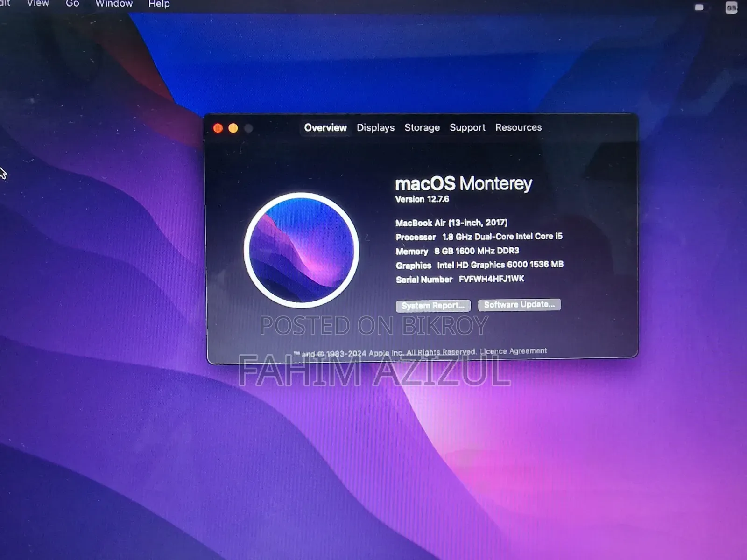The height and width of the screenshot is (560, 747).
Task: Click the Version 12.7.6 text
Action: [422, 199]
